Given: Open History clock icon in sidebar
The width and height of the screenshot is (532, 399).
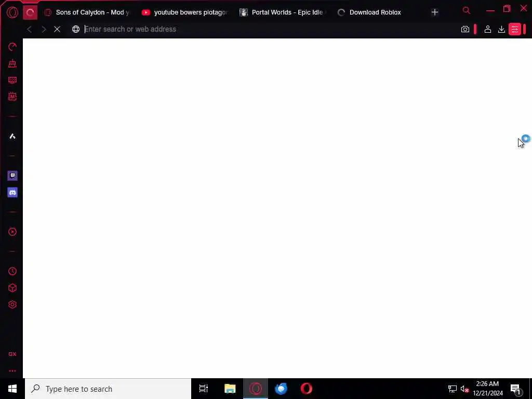Looking at the screenshot, I should coord(12,271).
